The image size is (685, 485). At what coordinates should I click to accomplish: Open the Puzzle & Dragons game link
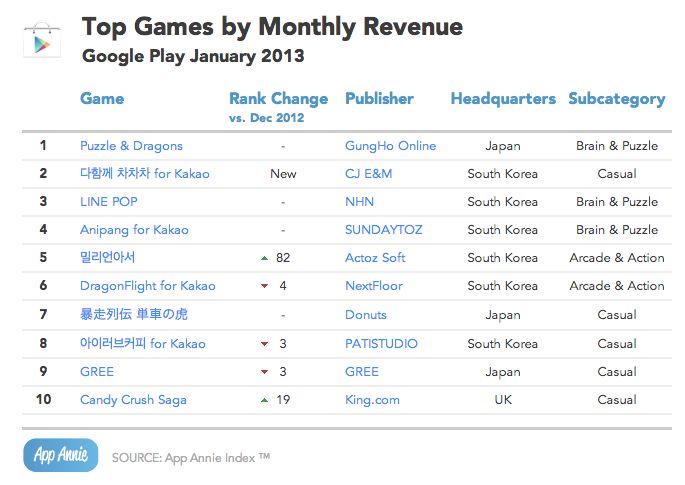[x=131, y=146]
